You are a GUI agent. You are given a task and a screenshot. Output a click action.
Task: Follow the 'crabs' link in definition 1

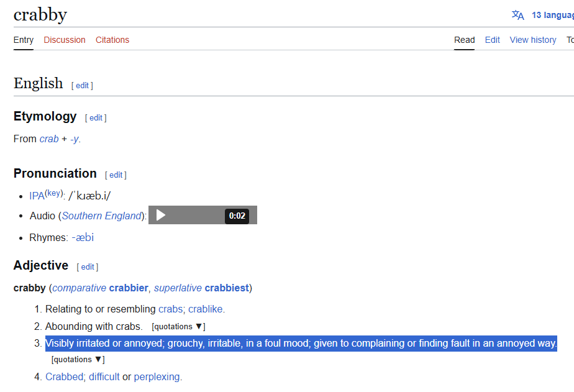[x=170, y=309]
